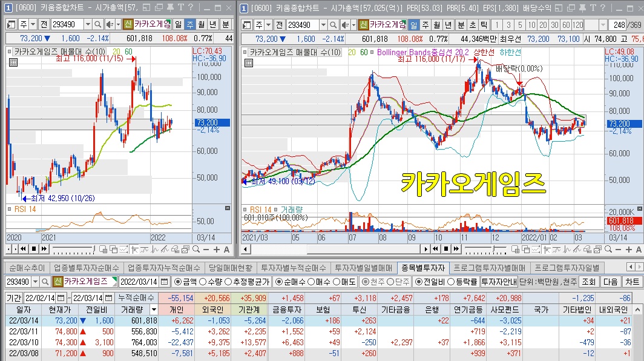Select the 매수 radio button

(311, 282)
